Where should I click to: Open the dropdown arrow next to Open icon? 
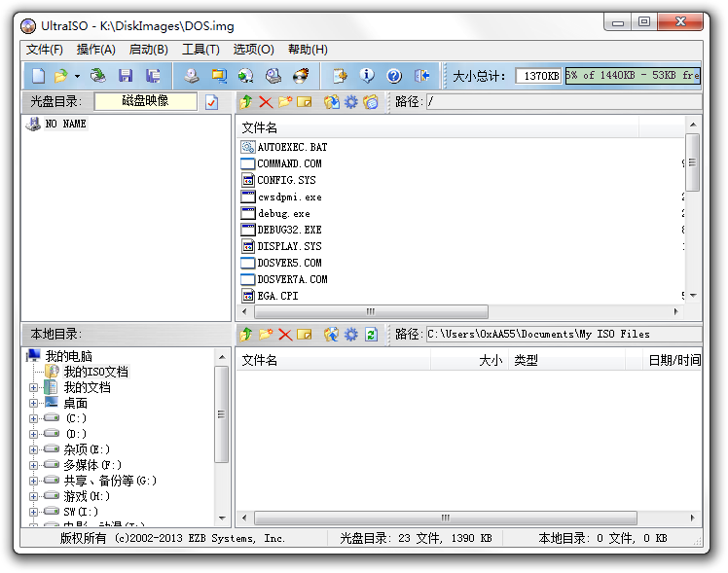(77, 76)
